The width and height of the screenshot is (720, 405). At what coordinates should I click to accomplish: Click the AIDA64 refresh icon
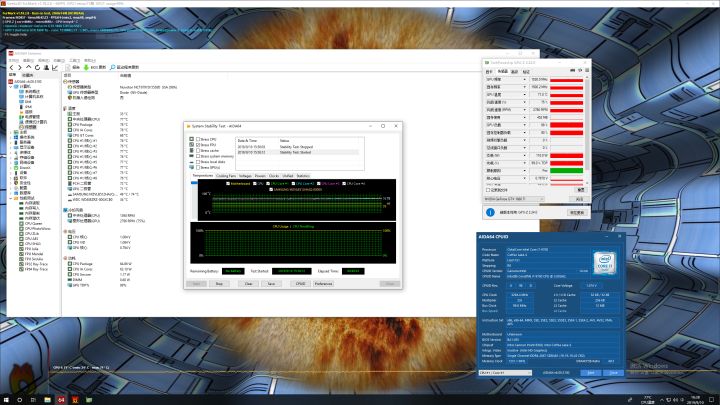point(37,68)
